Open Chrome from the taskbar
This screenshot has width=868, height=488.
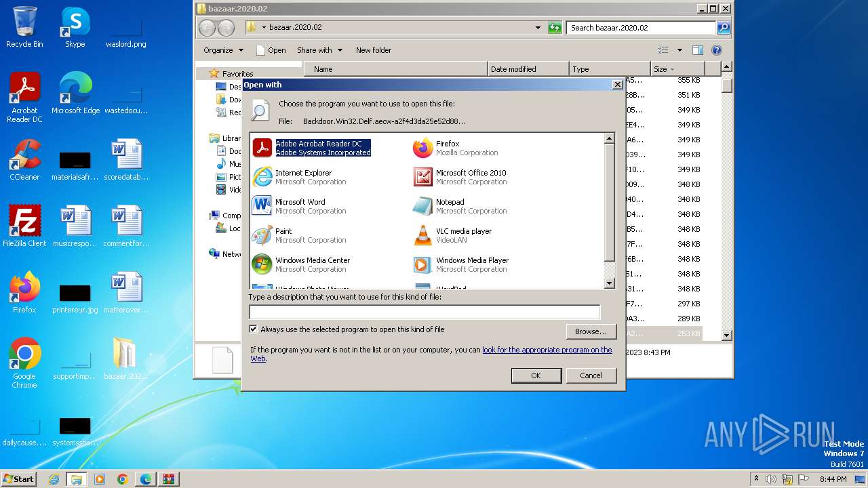123,479
